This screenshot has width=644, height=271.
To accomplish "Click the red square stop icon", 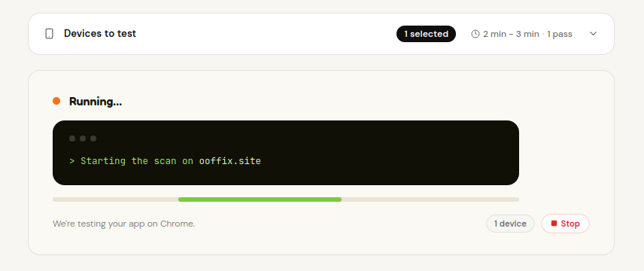I will tap(554, 224).
